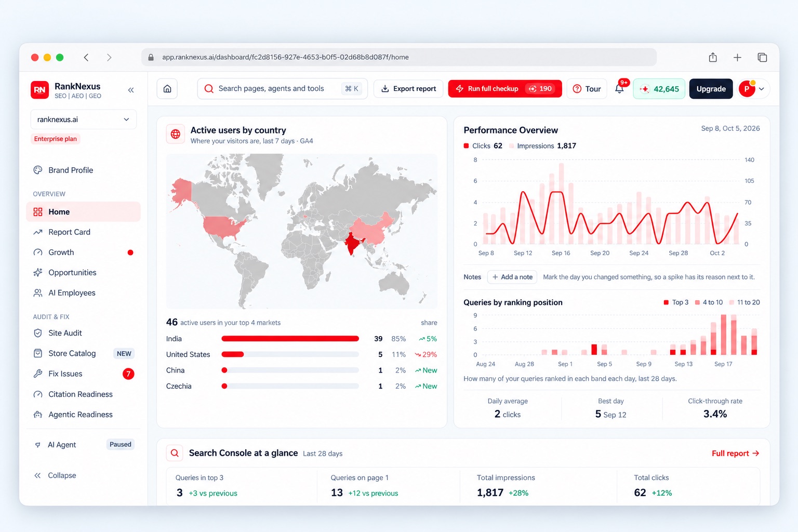Toggle 4 to 10 legend in ranking chart

(x=709, y=302)
